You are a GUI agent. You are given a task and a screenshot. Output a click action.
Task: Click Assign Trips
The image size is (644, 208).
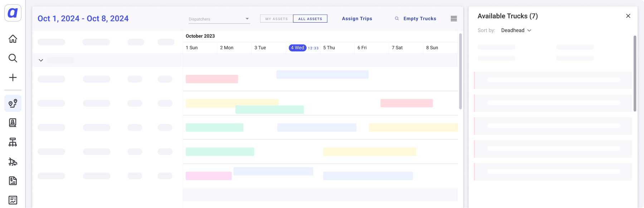(357, 19)
